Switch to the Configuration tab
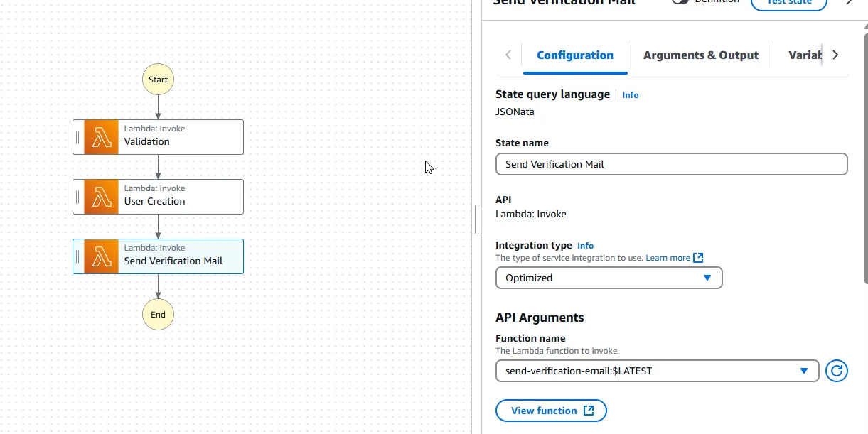This screenshot has height=434, width=868. (574, 55)
